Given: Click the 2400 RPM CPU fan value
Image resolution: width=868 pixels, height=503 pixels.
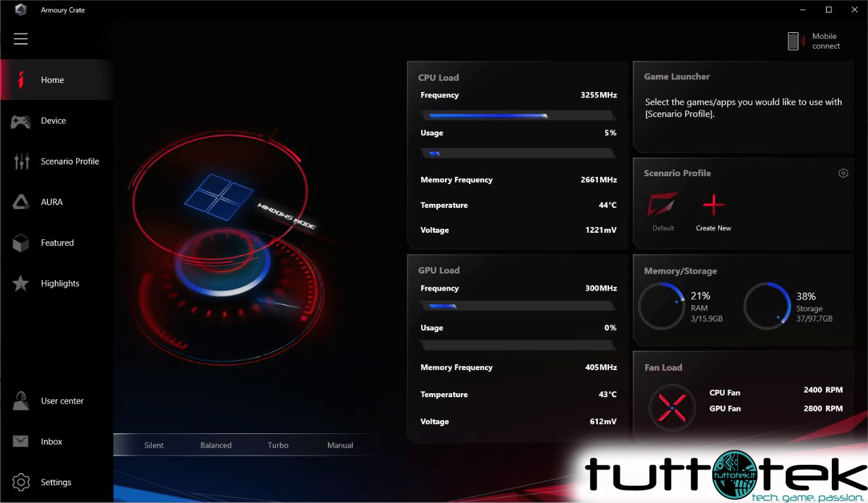Looking at the screenshot, I should 823,390.
